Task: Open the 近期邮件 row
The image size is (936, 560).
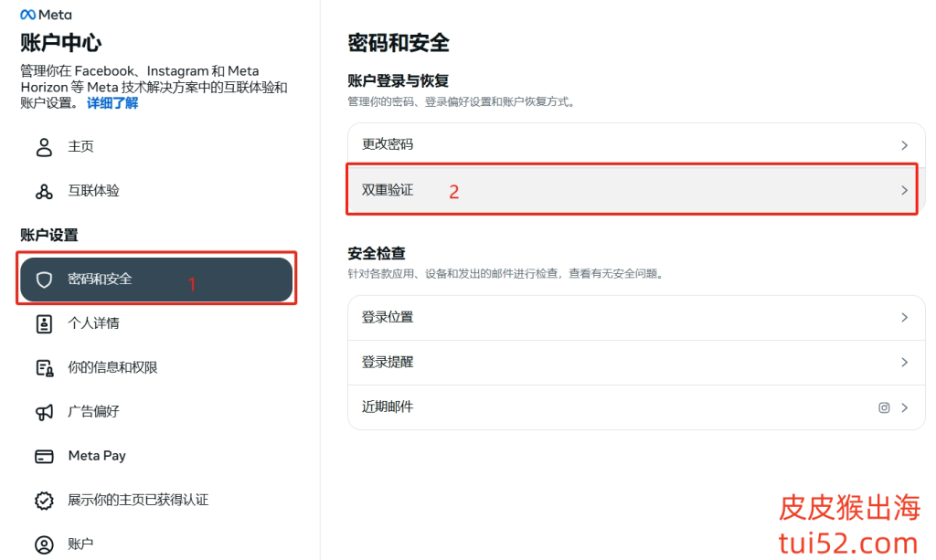Action: coord(388,407)
